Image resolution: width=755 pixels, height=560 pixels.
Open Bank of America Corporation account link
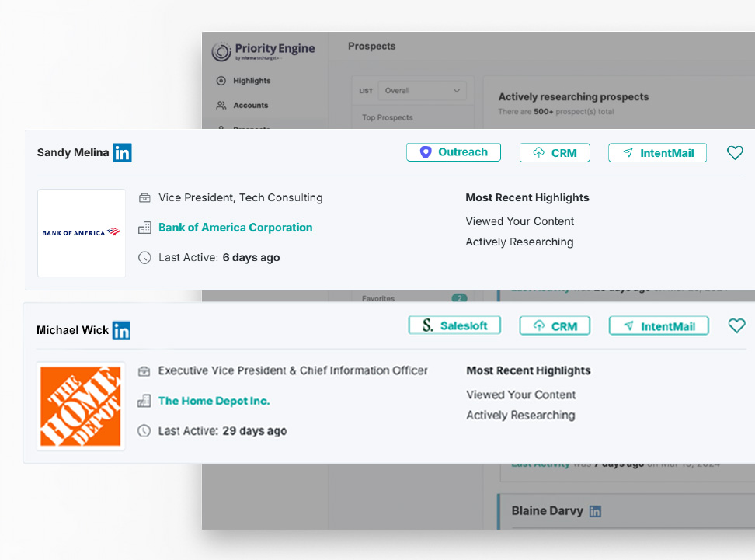235,228
